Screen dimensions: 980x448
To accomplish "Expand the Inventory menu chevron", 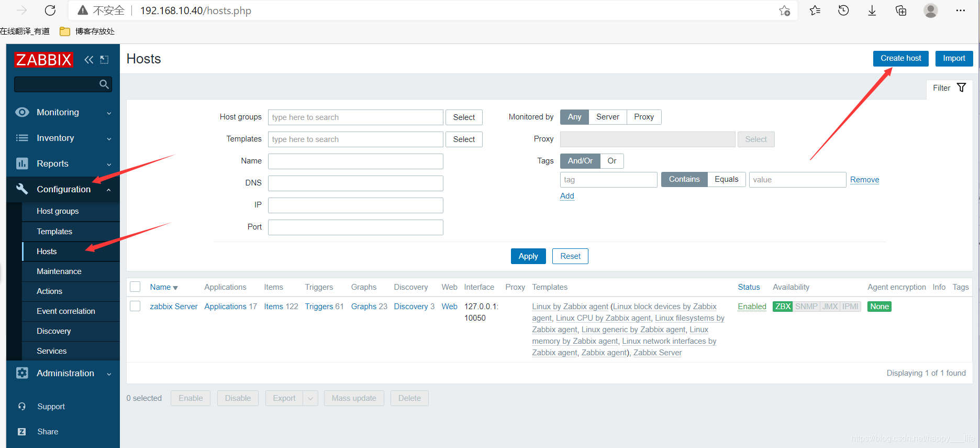I will coord(109,139).
